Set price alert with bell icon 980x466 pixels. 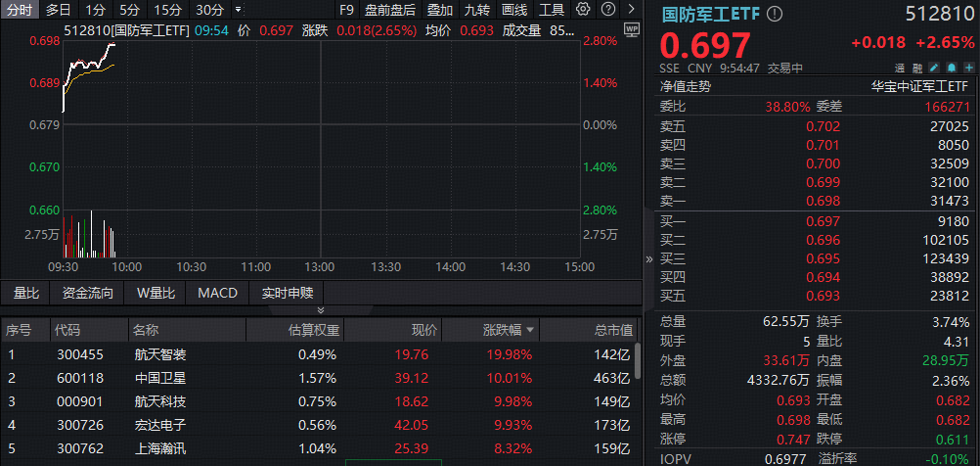click(x=950, y=69)
